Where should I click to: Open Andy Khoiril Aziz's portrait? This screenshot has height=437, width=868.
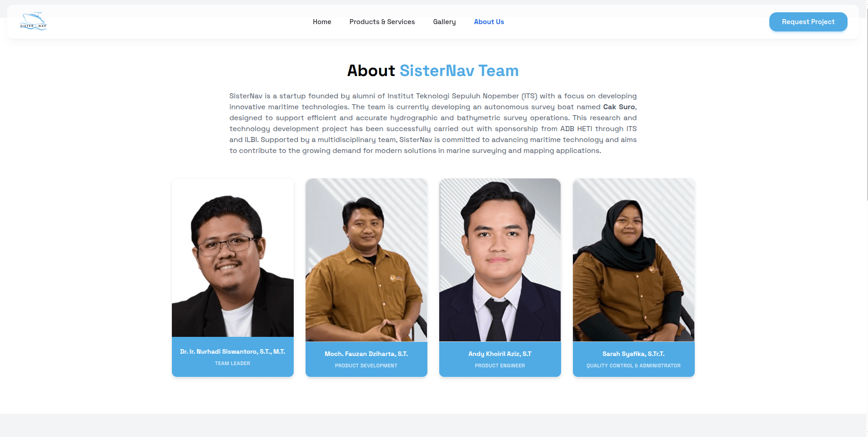(x=500, y=260)
